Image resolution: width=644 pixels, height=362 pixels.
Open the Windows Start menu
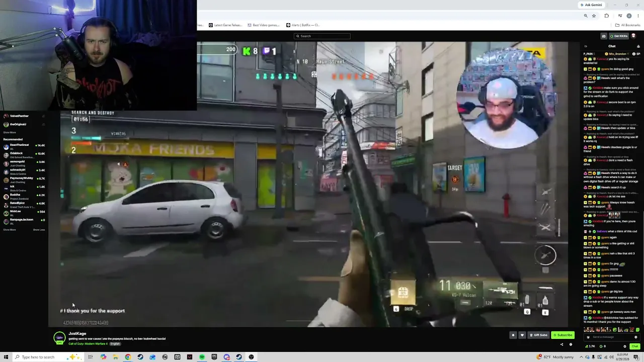click(x=6, y=357)
